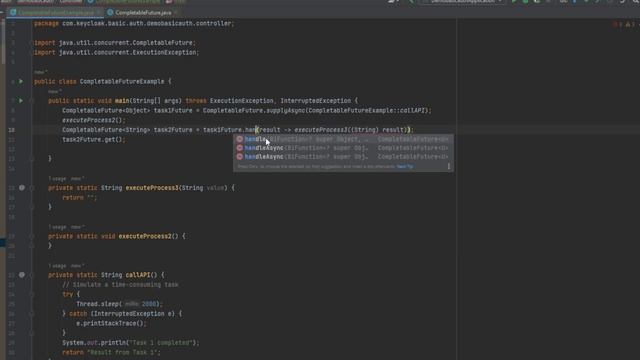Viewport: 640px width, 360px height.
Task: Click executeProcess3 name in method declaration
Action: tap(152, 188)
